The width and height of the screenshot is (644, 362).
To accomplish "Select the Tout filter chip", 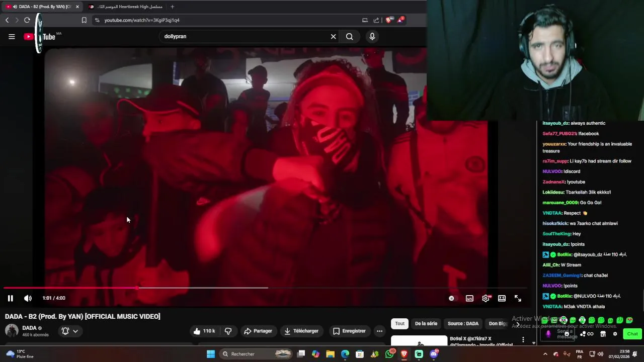I will (x=399, y=324).
